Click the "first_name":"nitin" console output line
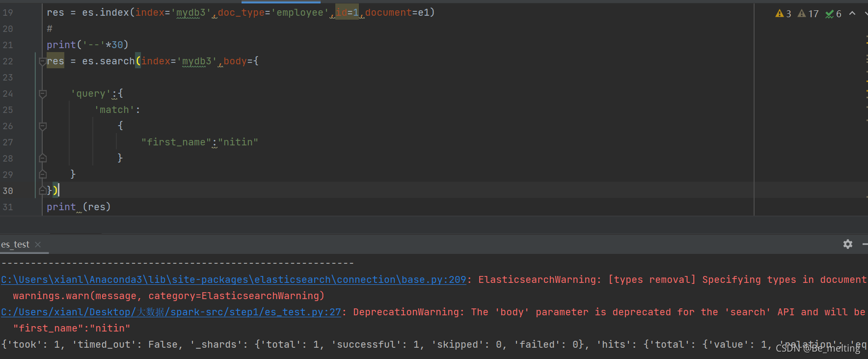The width and height of the screenshot is (868, 359). (x=72, y=328)
